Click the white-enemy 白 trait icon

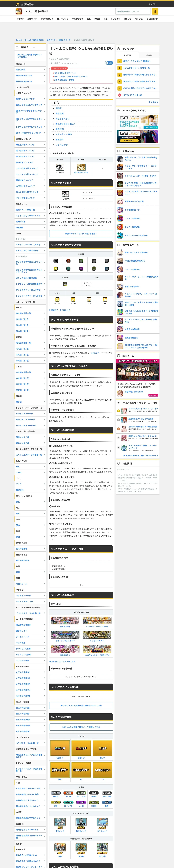[x=56, y=261]
